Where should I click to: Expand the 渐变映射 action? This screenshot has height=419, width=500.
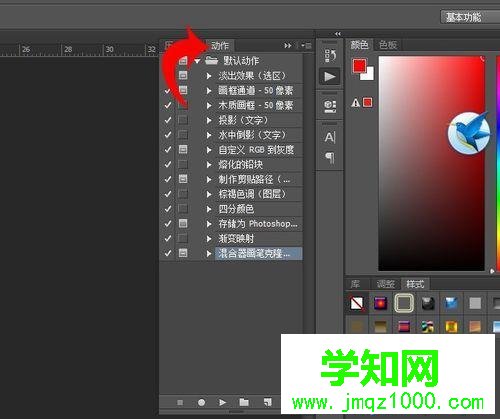coord(209,239)
